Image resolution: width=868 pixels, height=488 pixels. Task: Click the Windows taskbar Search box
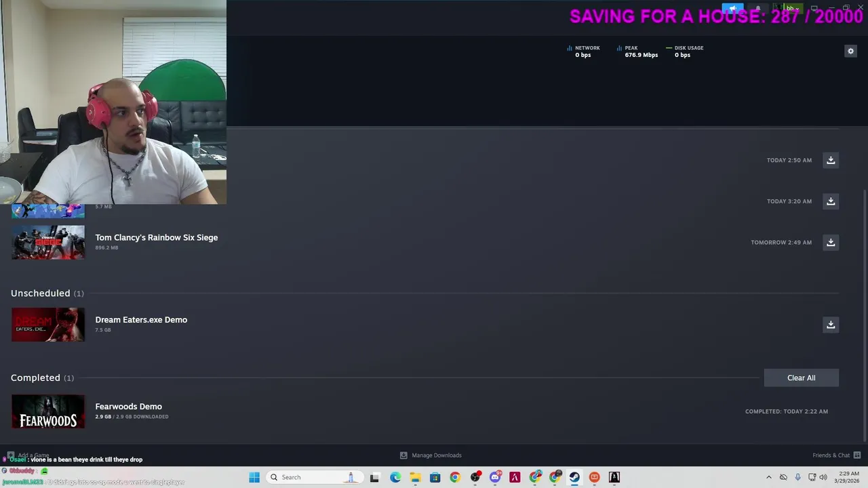315,477
